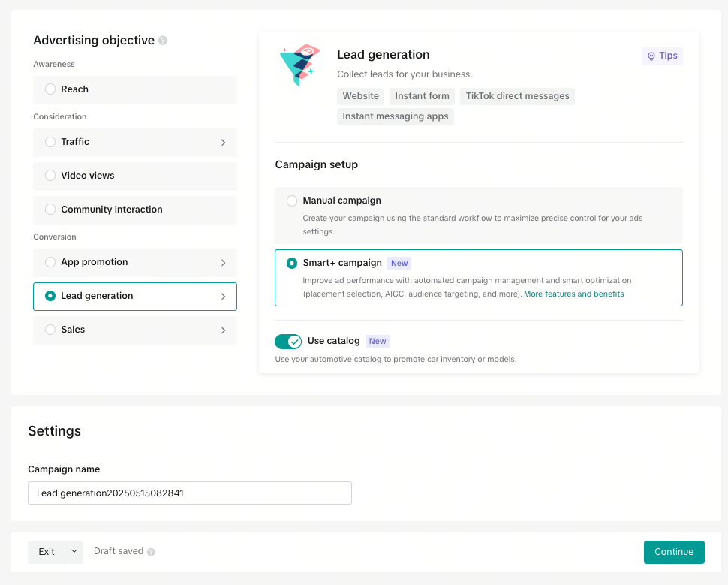Expand the App promotion chevron arrow
This screenshot has height=585, width=728.
224,263
